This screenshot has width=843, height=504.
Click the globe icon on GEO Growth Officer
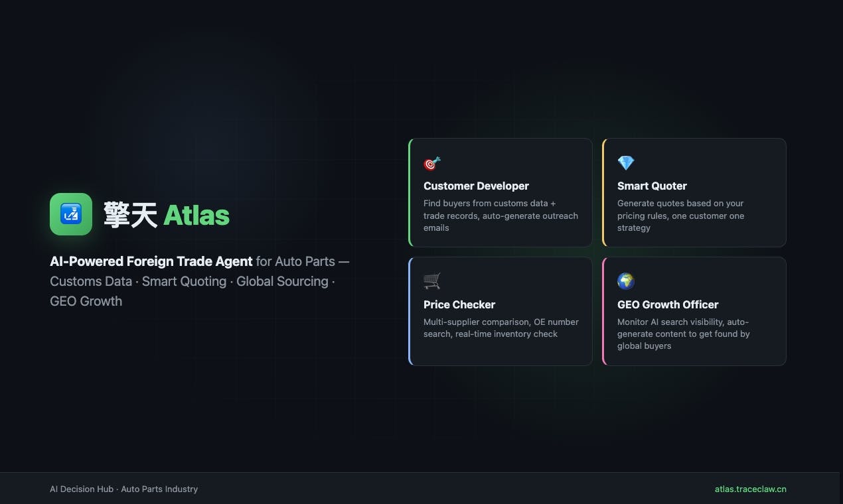pos(626,281)
